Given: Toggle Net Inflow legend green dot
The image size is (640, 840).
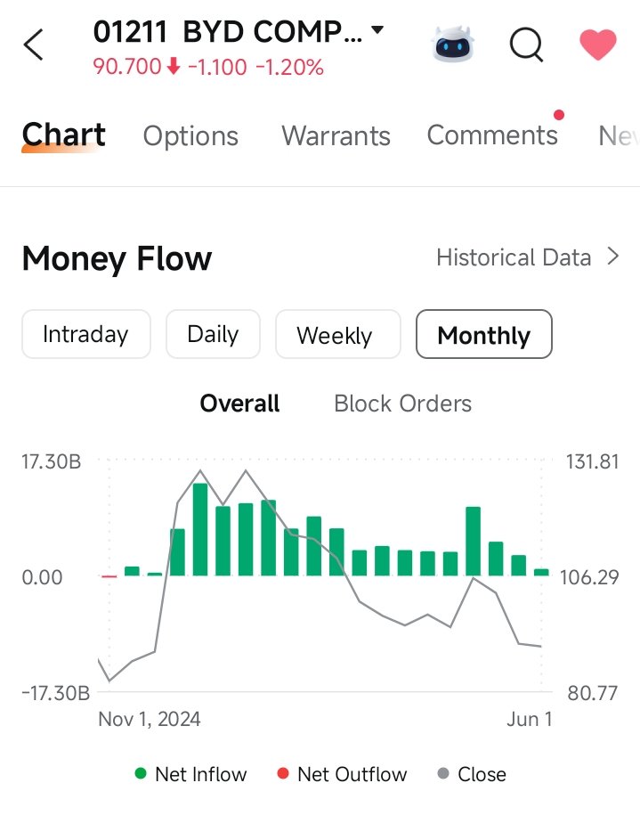Looking at the screenshot, I should pyautogui.click(x=141, y=773).
